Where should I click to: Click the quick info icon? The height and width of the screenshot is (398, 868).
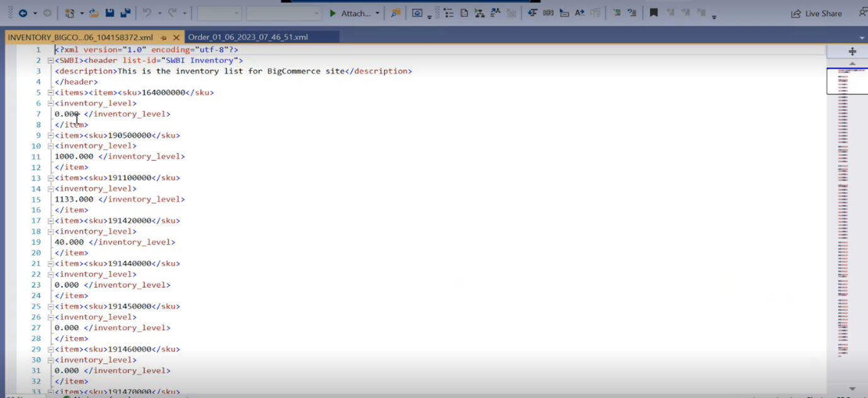(564, 13)
